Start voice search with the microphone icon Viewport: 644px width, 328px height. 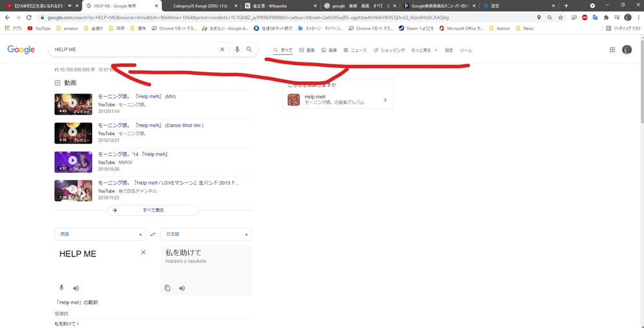[237, 49]
